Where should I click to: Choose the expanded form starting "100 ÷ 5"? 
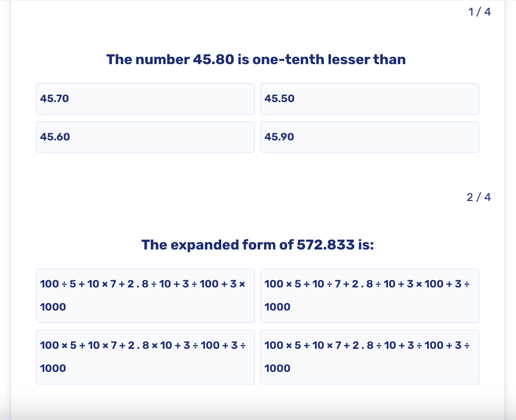tap(145, 295)
